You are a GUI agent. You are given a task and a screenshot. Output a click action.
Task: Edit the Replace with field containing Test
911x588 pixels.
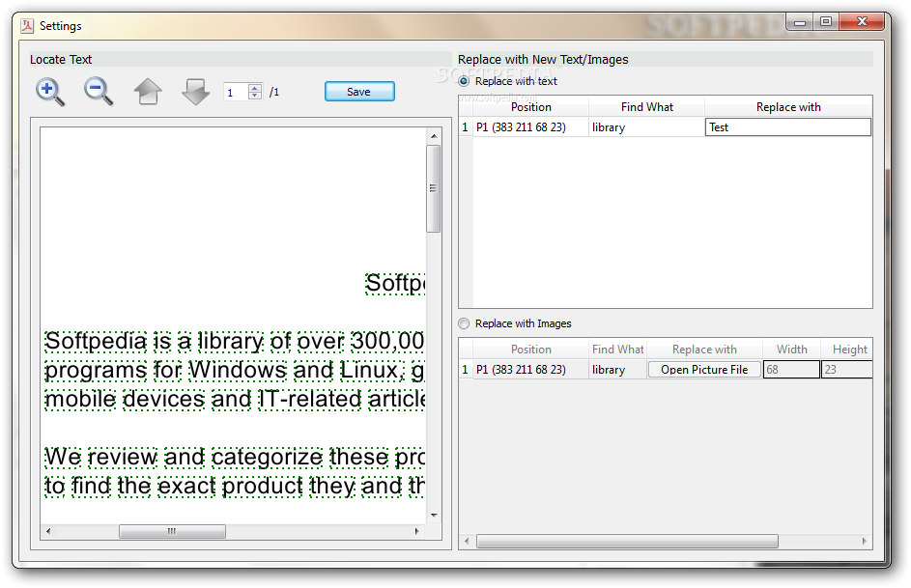(788, 127)
